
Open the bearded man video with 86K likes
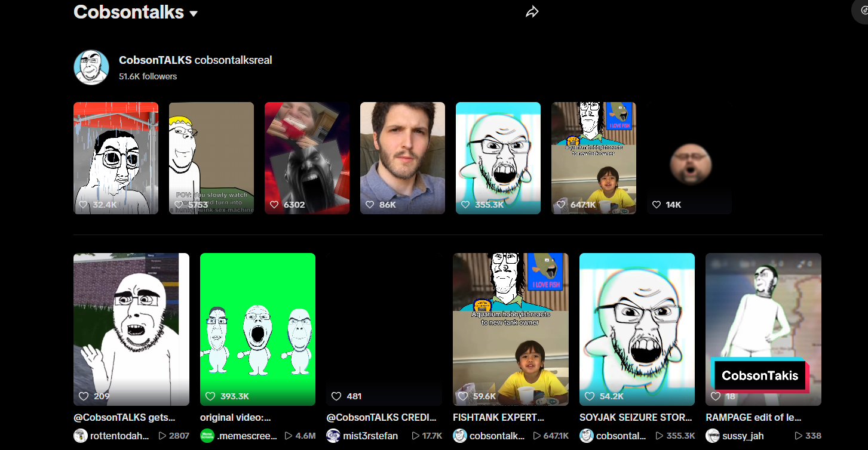pos(403,158)
